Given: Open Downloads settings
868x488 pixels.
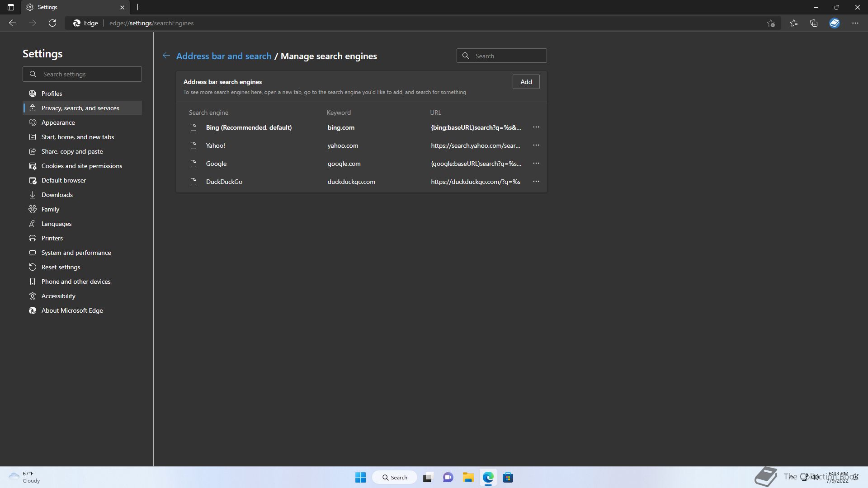Looking at the screenshot, I should [x=82, y=195].
